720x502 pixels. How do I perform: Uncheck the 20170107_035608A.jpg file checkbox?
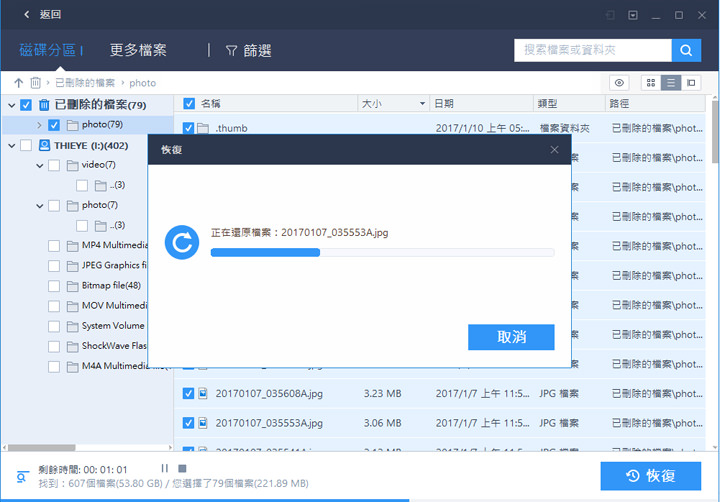[x=188, y=393]
